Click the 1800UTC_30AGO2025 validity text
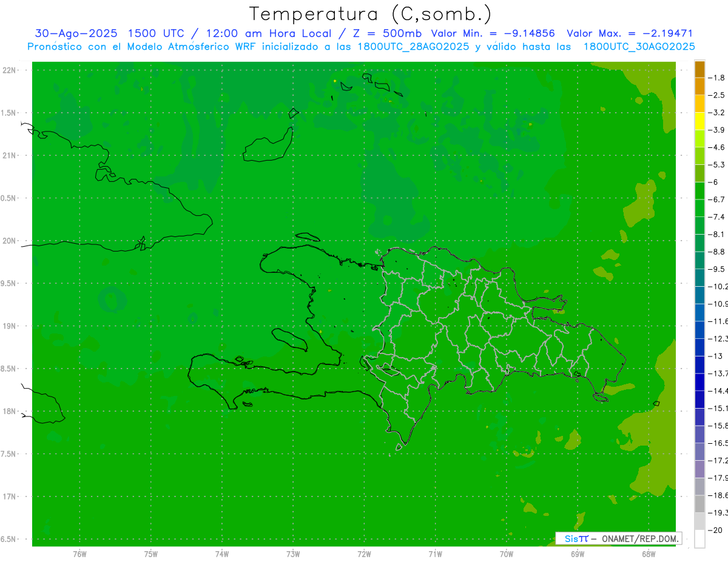Viewport: 728px width, 562px height. coord(639,47)
